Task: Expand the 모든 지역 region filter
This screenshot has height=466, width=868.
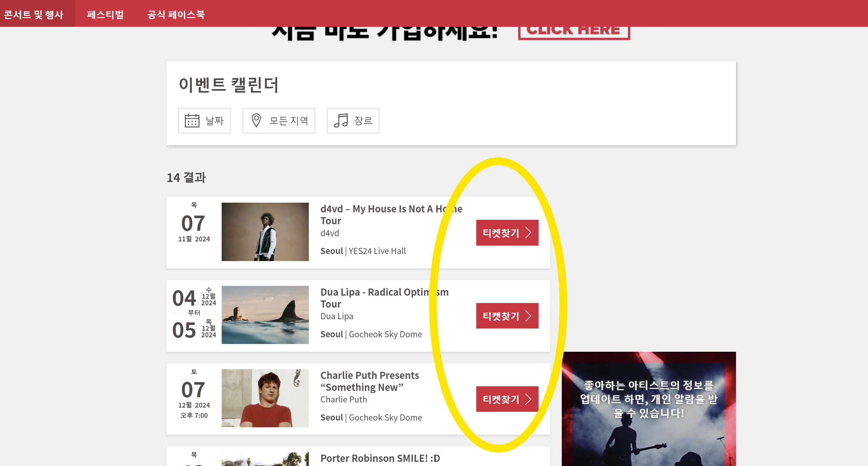Action: (288, 121)
